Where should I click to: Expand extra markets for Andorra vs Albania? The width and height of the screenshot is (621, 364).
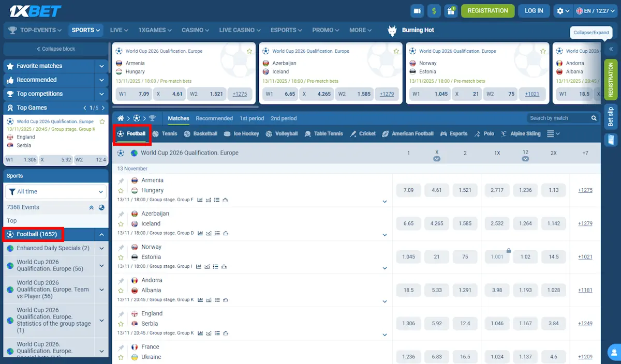pyautogui.click(x=385, y=301)
